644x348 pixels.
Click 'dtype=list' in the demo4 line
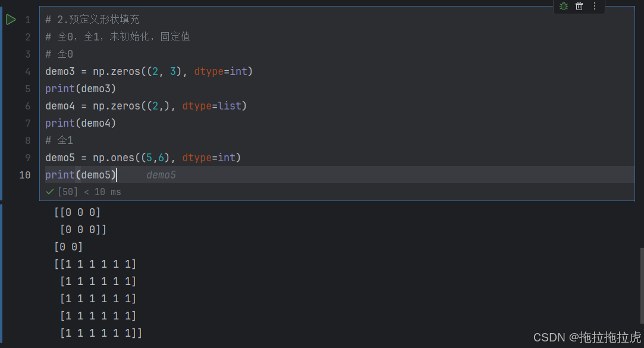(212, 106)
